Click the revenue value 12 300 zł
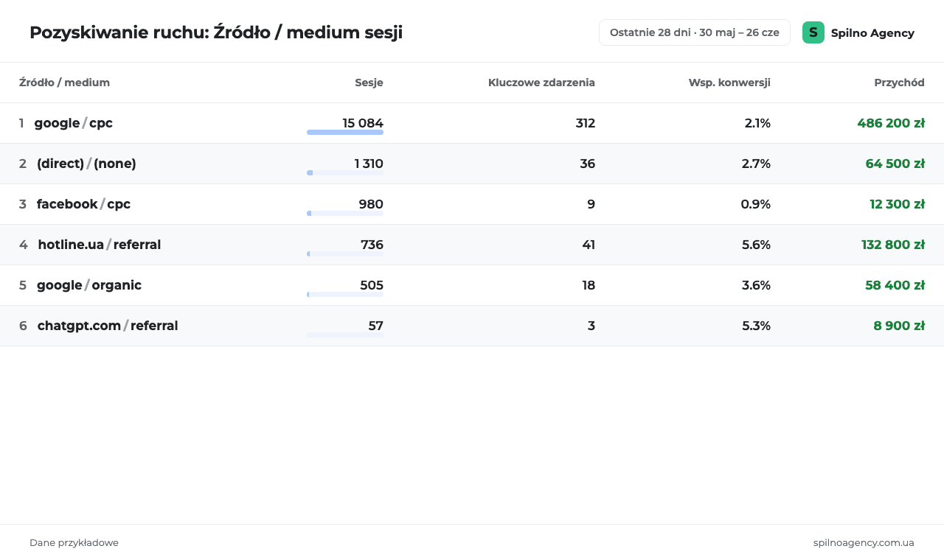This screenshot has height=560, width=944. 897,204
